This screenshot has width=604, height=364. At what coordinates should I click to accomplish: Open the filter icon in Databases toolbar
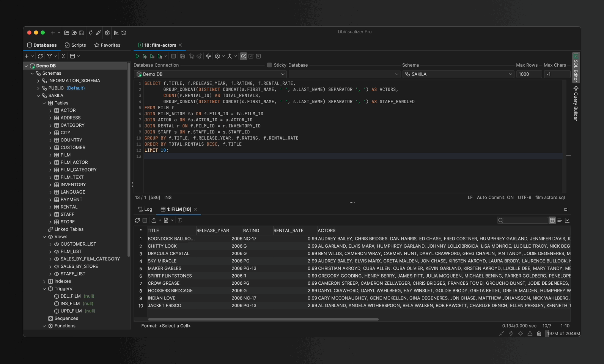(x=50, y=56)
